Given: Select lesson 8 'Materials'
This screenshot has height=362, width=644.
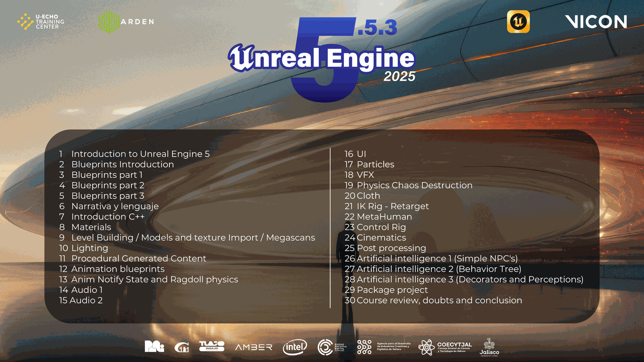Looking at the screenshot, I should coord(85,227).
